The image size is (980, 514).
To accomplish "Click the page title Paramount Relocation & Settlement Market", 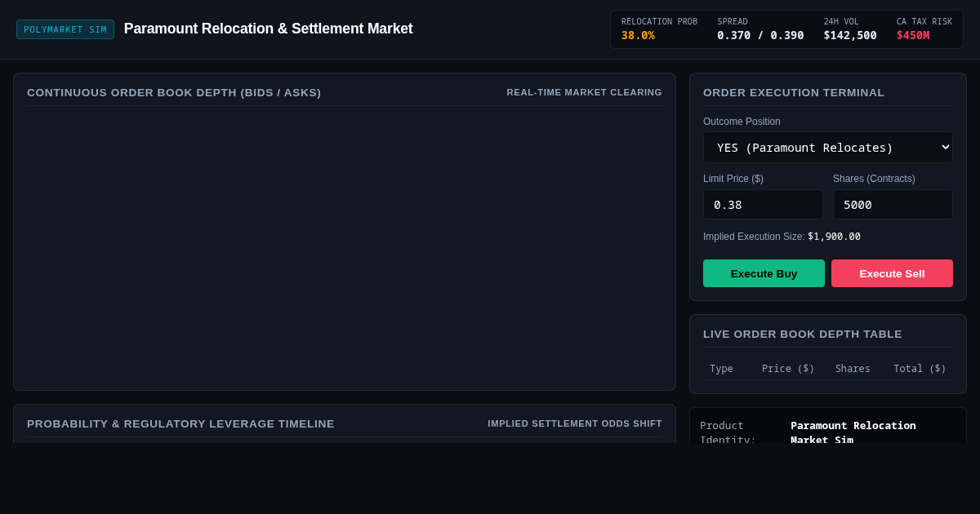I will 269,29.
